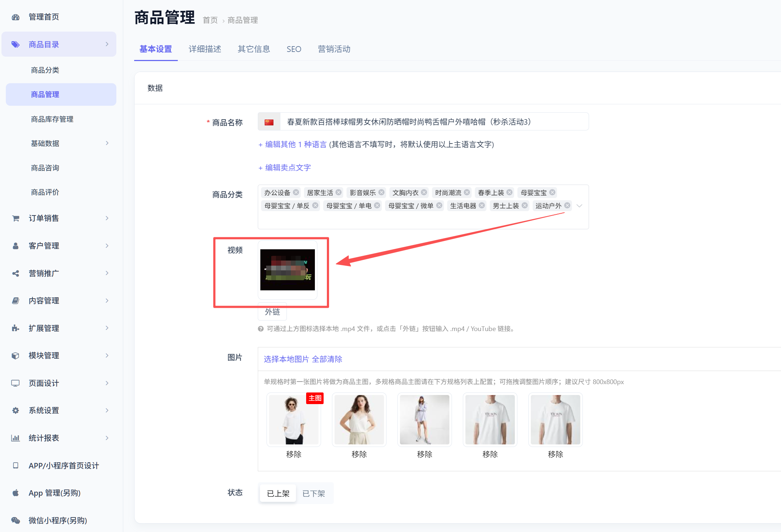The height and width of the screenshot is (532, 781).
Task: Set product status to 已下架
Action: point(314,493)
